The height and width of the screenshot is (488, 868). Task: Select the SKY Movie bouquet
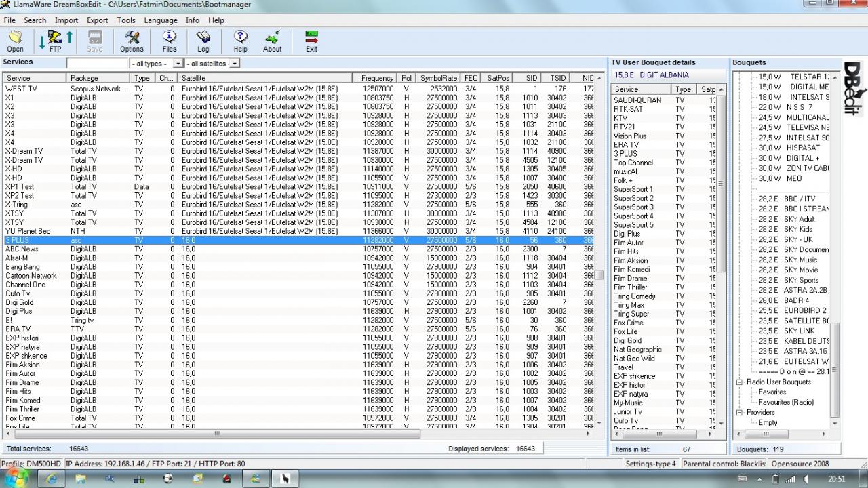coord(788,270)
